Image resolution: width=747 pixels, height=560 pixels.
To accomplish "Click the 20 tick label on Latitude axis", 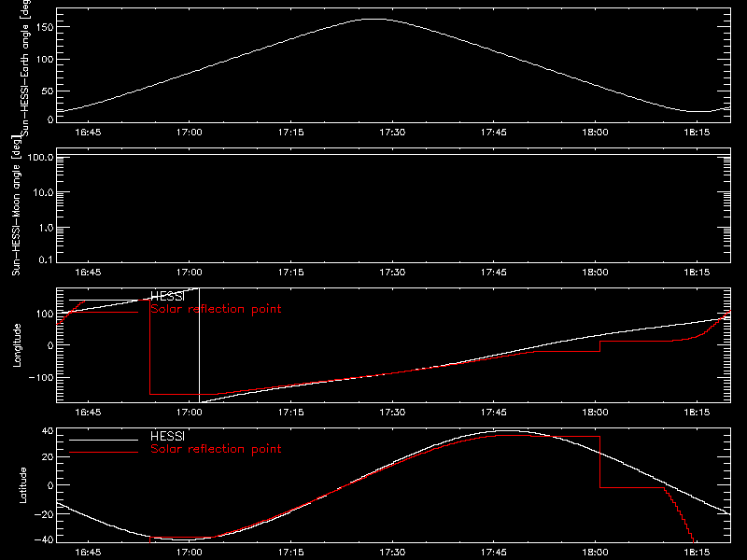I will coord(48,457).
